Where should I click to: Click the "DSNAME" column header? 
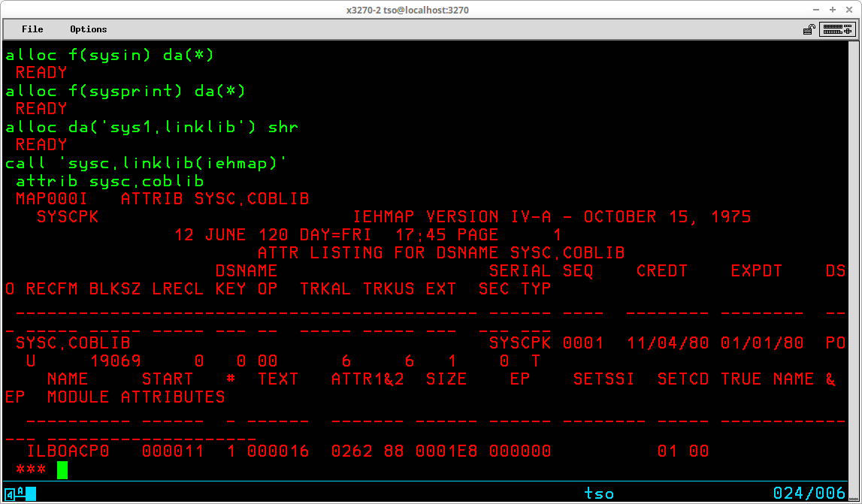(247, 271)
